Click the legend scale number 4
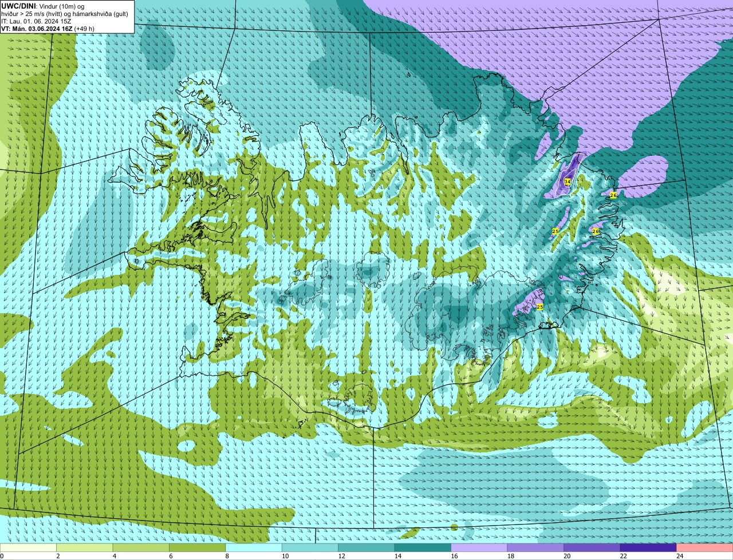Viewport: 733px width, 560px height. pos(114,556)
